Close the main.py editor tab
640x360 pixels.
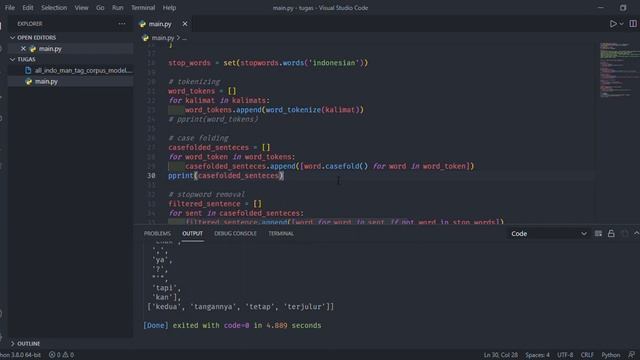tap(185, 24)
